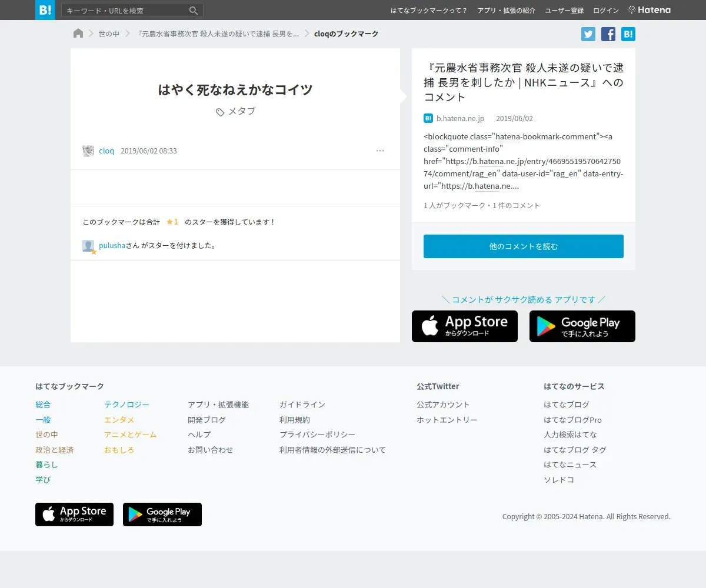Open はてなニュース service link
This screenshot has width=706, height=588.
570,465
